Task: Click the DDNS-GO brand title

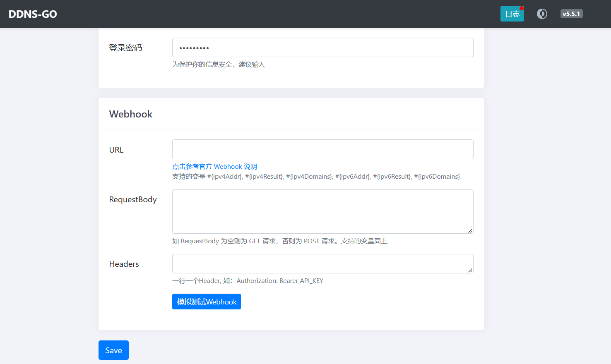Action: [33, 14]
